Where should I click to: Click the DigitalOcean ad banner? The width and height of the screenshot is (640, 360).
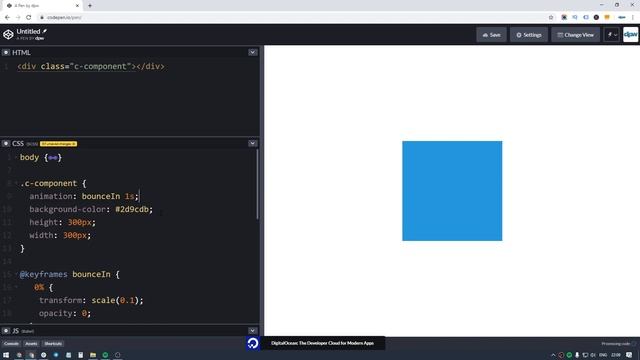click(x=315, y=343)
